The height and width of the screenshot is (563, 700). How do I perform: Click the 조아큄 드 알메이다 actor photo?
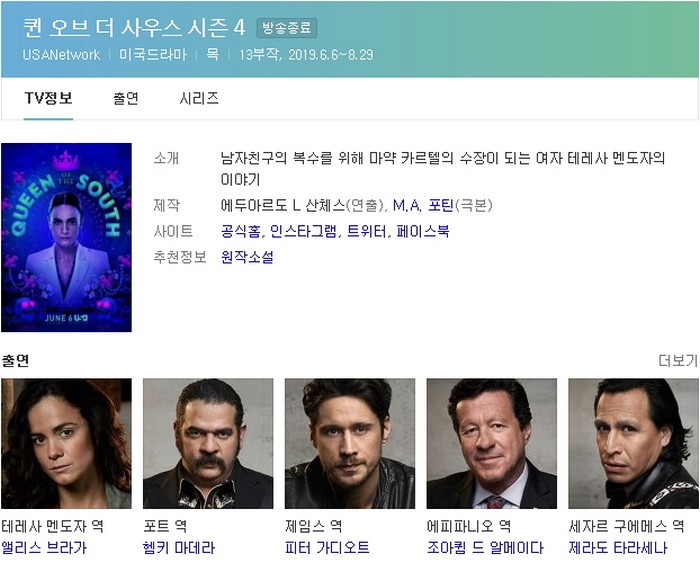(x=492, y=443)
